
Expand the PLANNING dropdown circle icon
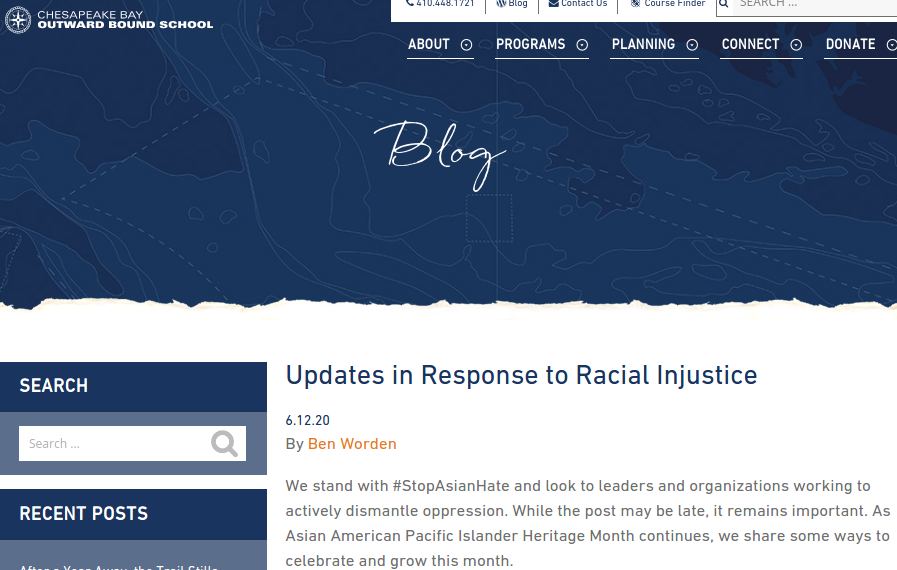692,45
